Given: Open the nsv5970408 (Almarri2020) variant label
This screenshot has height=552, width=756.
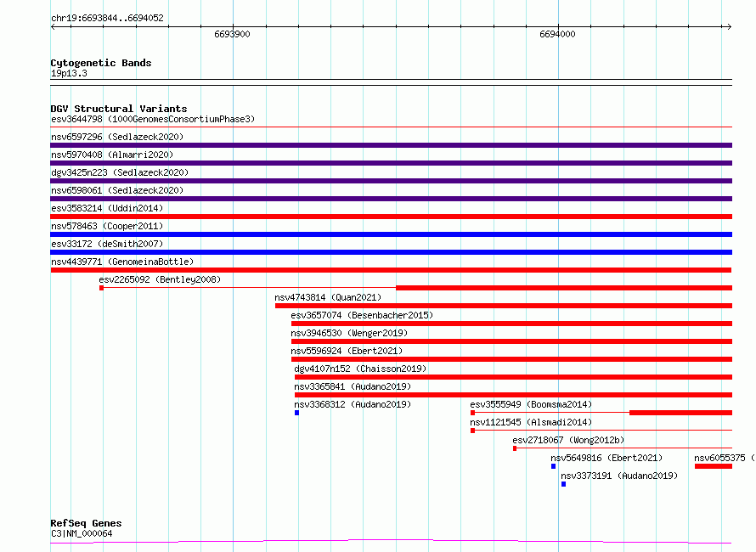Looking at the screenshot, I should pyautogui.click(x=112, y=155).
